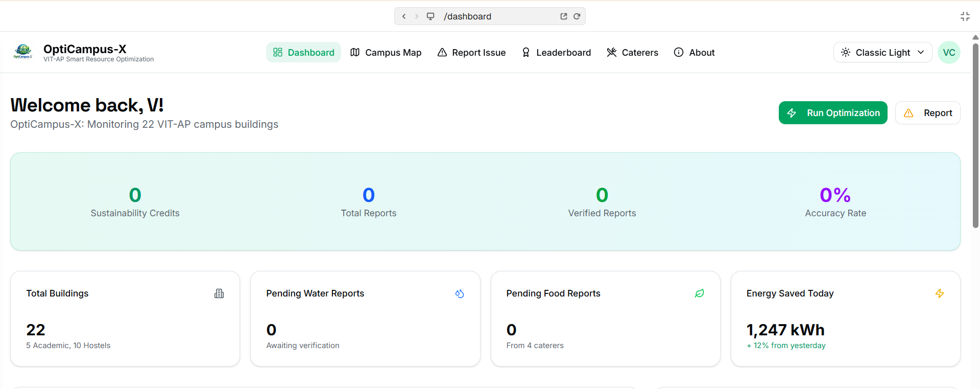The image size is (980, 389).
Task: Click the Report button with warning icon
Action: pos(928,112)
